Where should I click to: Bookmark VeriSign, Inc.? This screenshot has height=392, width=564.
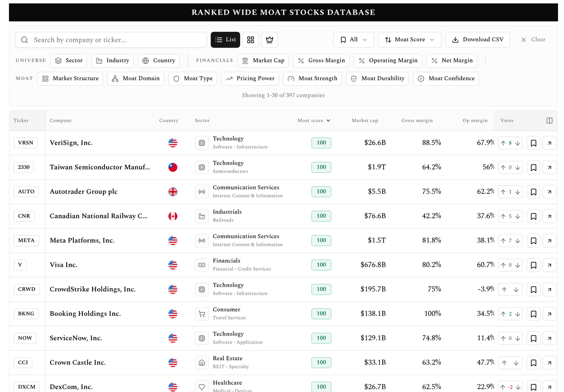(x=533, y=143)
